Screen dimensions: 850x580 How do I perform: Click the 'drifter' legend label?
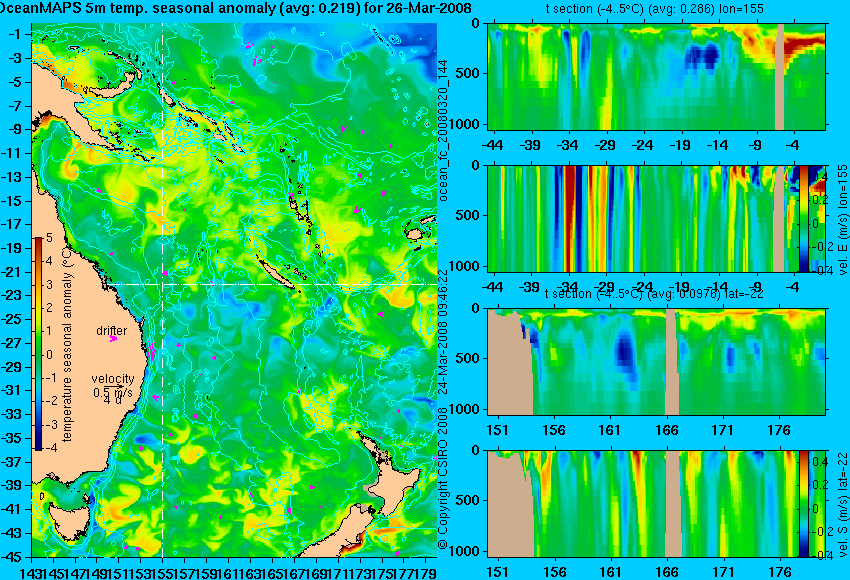click(x=112, y=330)
